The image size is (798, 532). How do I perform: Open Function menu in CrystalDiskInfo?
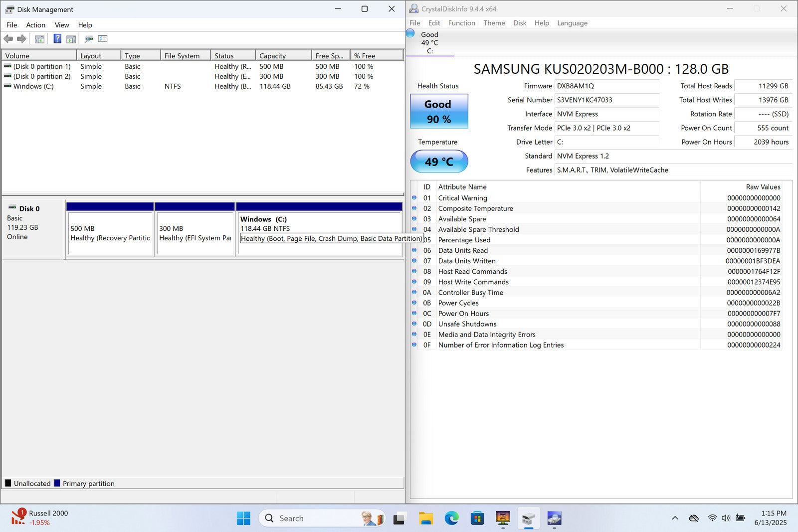point(461,23)
